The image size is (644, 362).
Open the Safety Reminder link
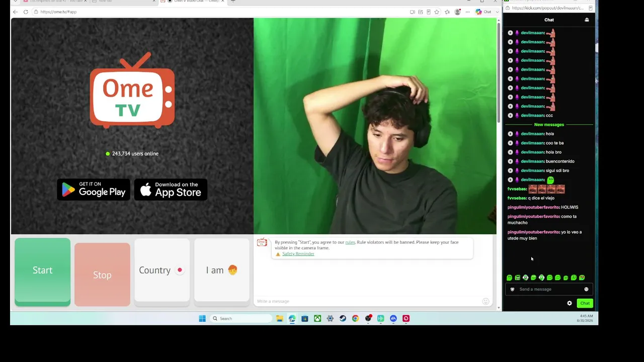click(x=298, y=254)
